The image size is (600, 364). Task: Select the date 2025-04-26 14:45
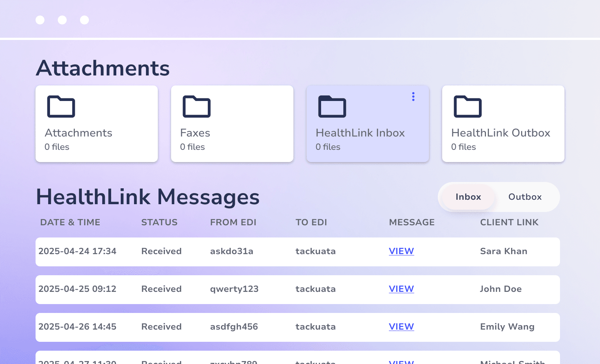pos(77,327)
